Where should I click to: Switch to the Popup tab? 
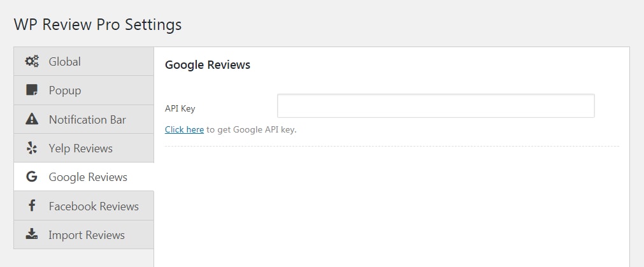click(x=84, y=90)
